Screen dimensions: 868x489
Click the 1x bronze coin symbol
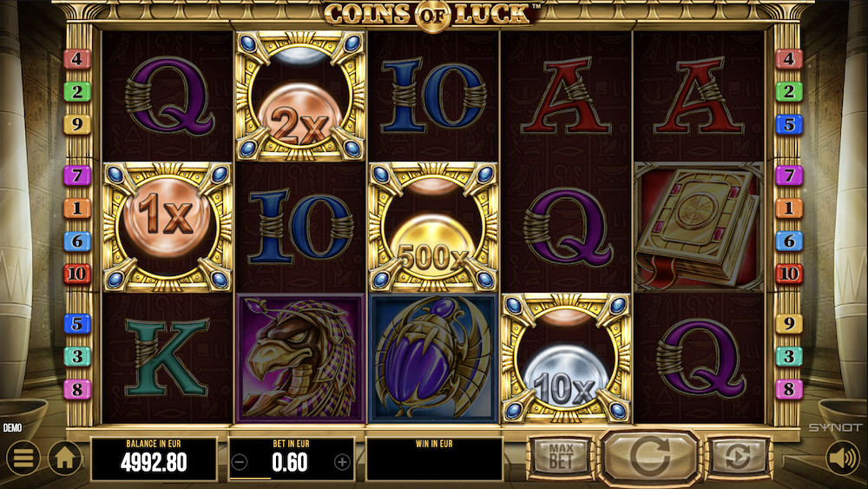pos(167,227)
